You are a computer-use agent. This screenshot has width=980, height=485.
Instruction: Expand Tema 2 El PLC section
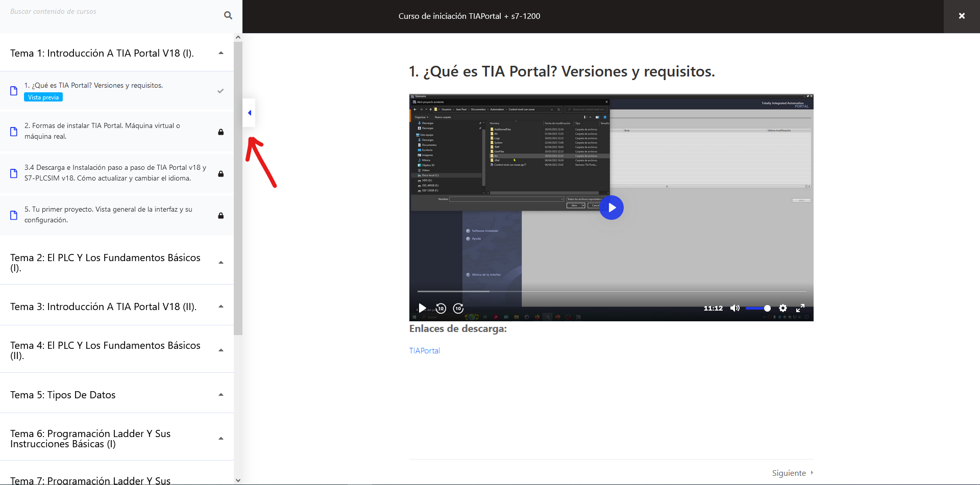pos(221,263)
